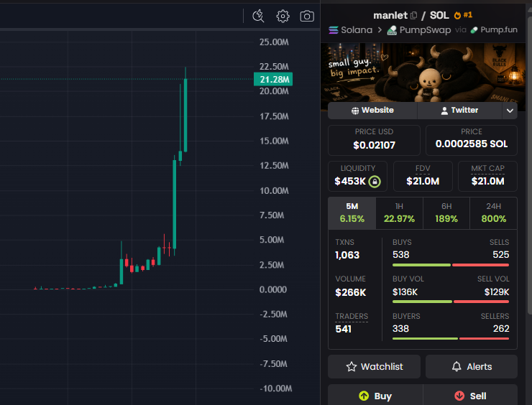
Task: Click the VOLUME value $266K
Action: tap(351, 292)
